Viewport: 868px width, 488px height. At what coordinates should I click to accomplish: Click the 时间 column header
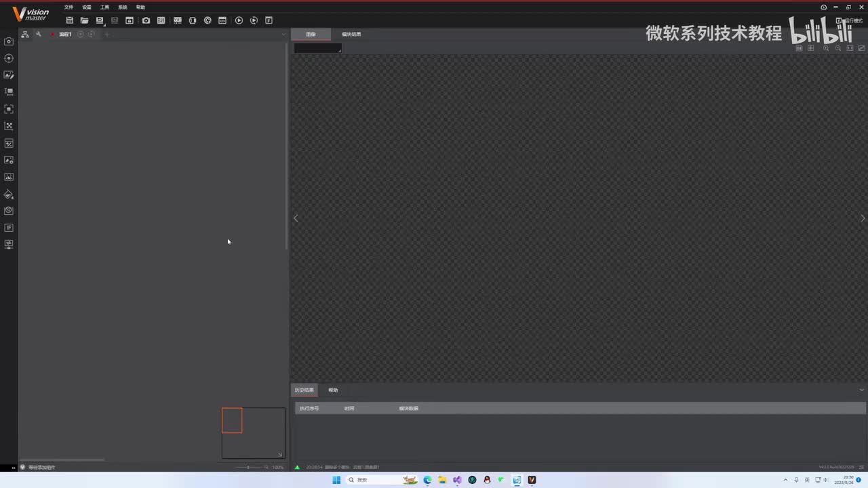click(x=349, y=408)
